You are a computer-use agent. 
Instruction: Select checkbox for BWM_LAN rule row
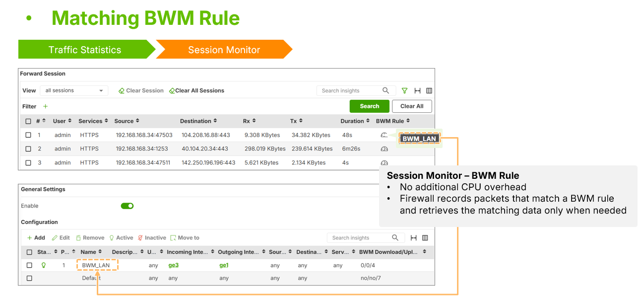[x=29, y=265]
